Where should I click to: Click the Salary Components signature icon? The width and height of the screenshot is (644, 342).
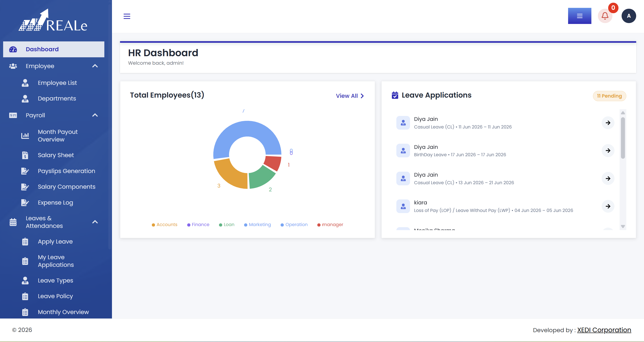point(25,187)
